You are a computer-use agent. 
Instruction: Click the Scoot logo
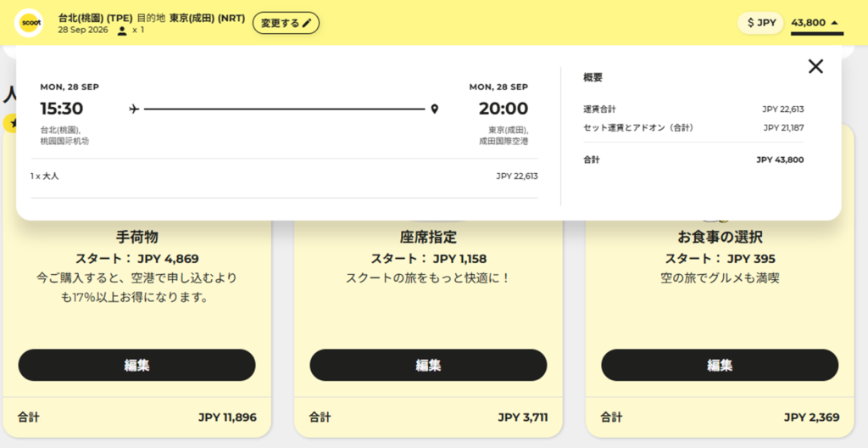coord(29,23)
